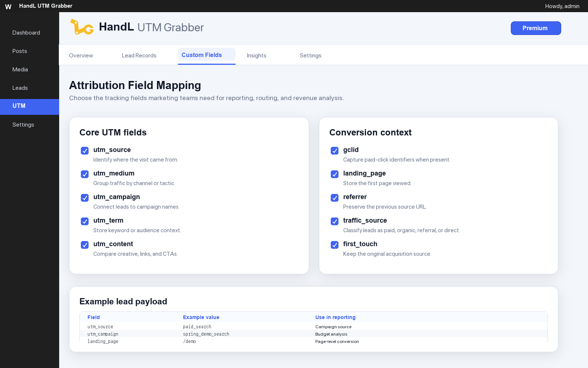Screen dimensions: 588x368
Task: Click the referrer field label
Action: 355,197
